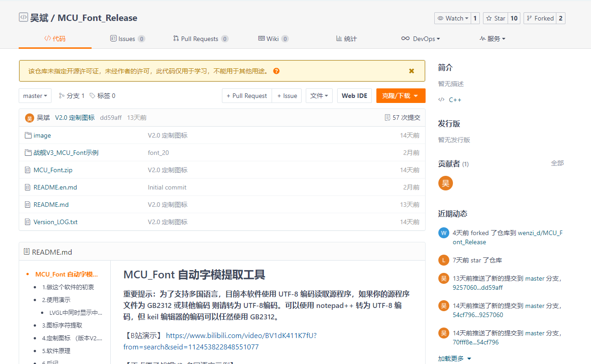Open the Web IDE
The height and width of the screenshot is (364, 591).
point(355,96)
